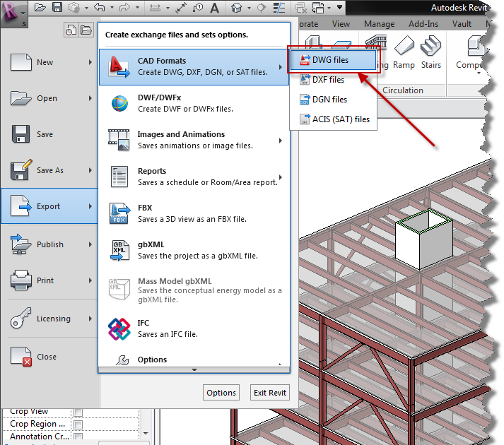Click the Thin Lines icon
Viewport: 504px width, 445px height.
click(x=279, y=7)
